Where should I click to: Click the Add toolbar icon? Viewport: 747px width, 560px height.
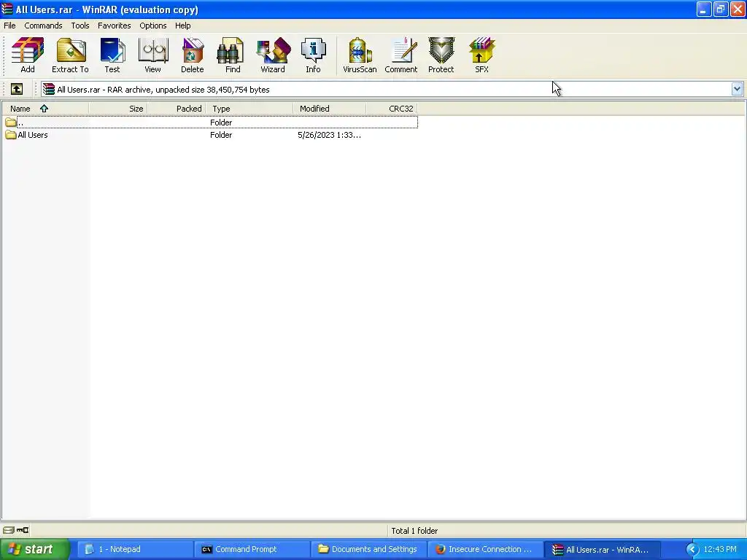click(28, 55)
